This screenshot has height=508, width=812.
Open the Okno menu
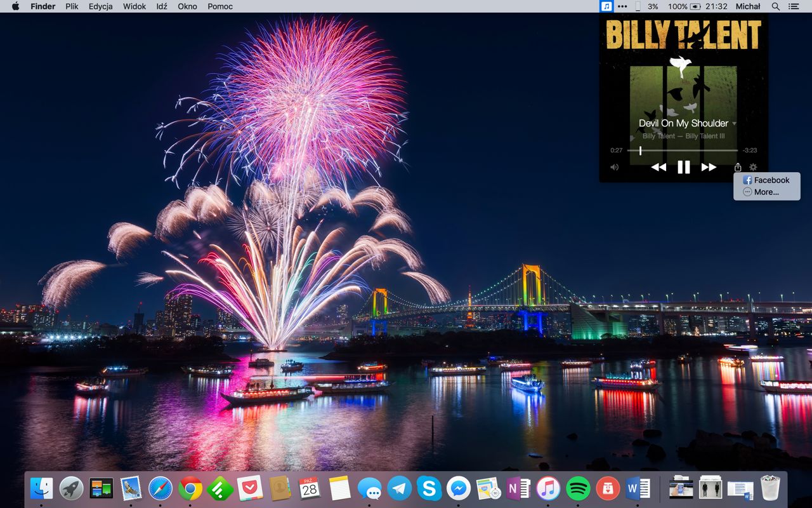[187, 6]
